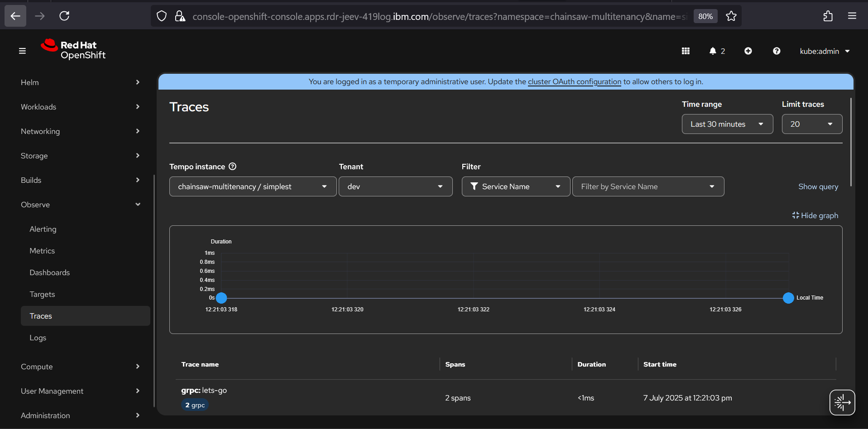Toggle the hamburger navigation menu
This screenshot has width=868, height=429.
point(22,51)
